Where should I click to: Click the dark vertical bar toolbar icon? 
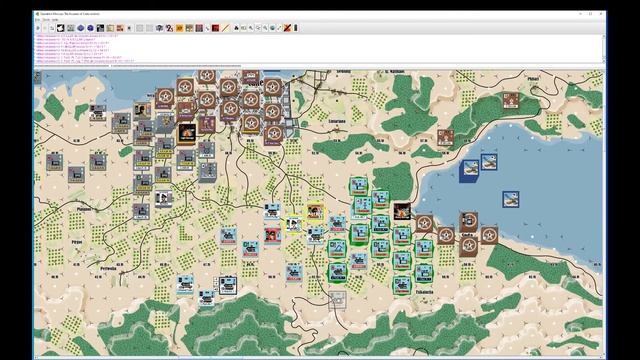(296, 28)
